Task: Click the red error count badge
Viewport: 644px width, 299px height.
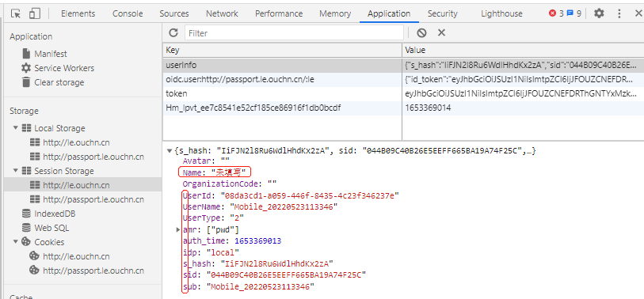Action: [x=556, y=13]
